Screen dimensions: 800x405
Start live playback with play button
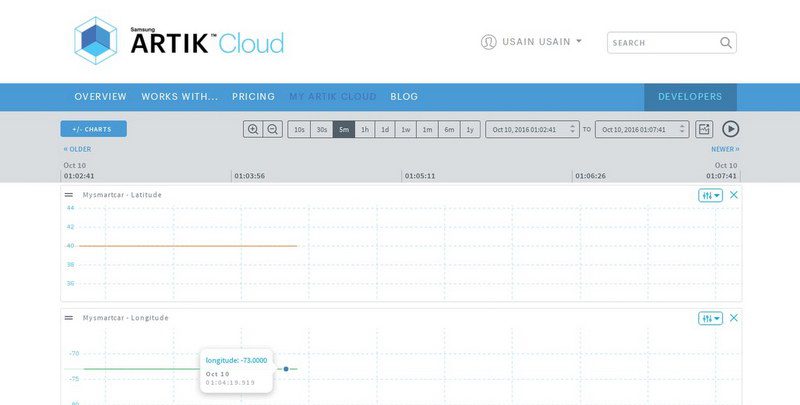(x=731, y=129)
